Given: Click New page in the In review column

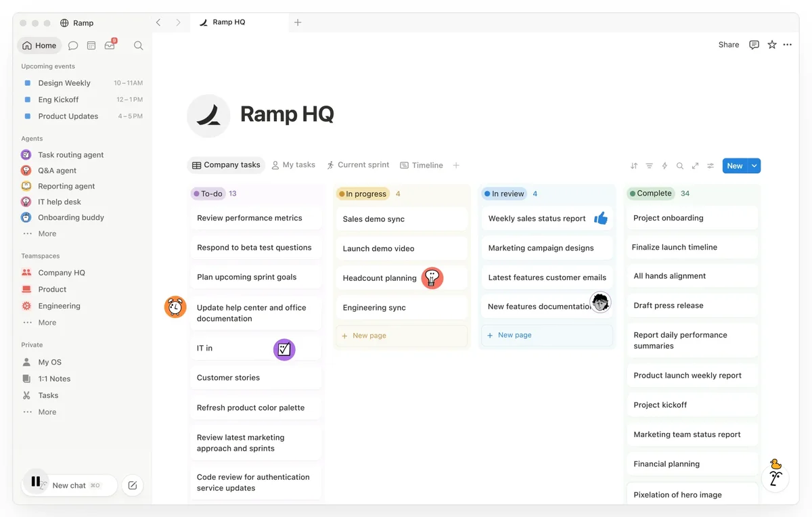Looking at the screenshot, I should (547, 335).
